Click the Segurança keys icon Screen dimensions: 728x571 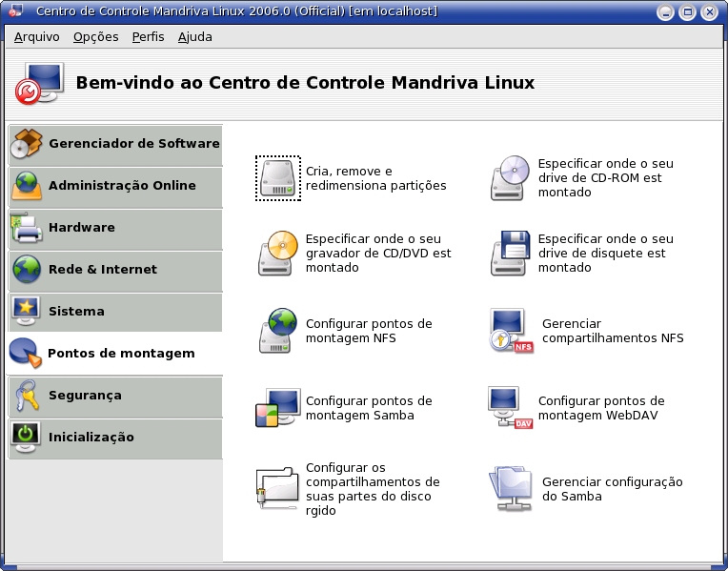(x=27, y=395)
